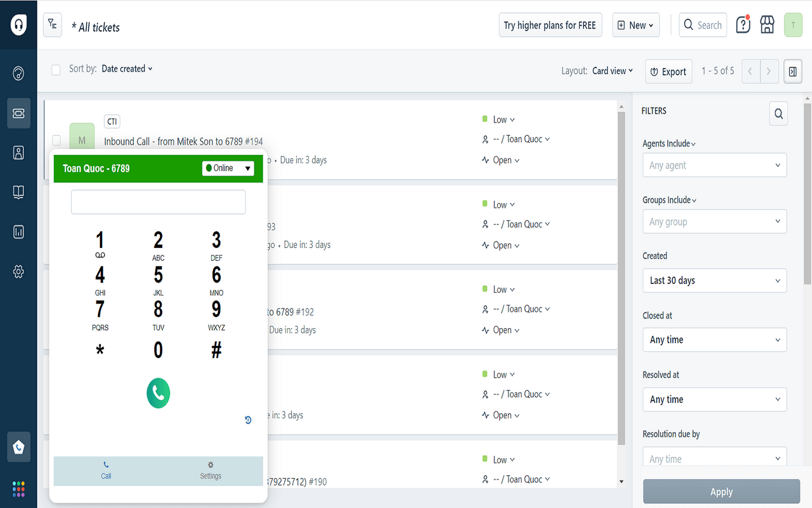The image size is (812, 508).
Task: Open the Solutions book icon in sidebar
Action: (19, 192)
